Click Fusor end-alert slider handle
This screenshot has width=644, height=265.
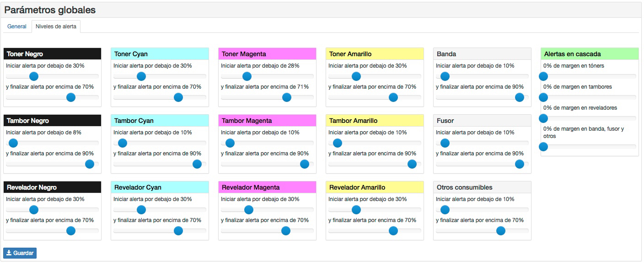click(520, 164)
